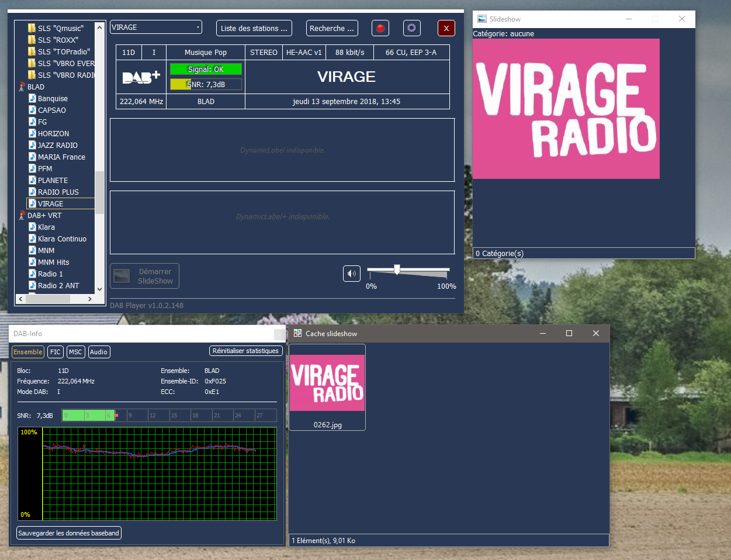731x560 pixels.
Task: Switch to FIC tab in DAB-Info
Action: (x=56, y=352)
